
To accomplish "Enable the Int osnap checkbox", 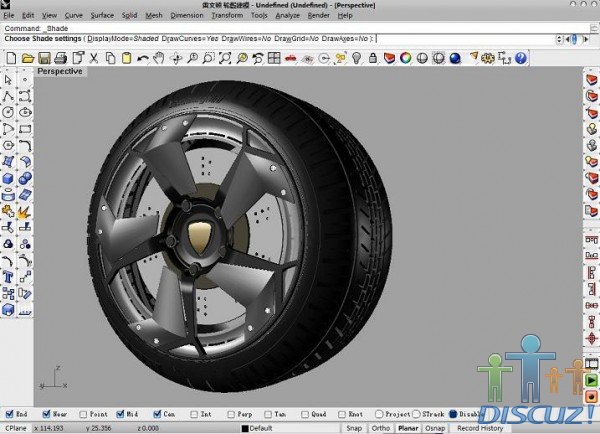I will (194, 414).
